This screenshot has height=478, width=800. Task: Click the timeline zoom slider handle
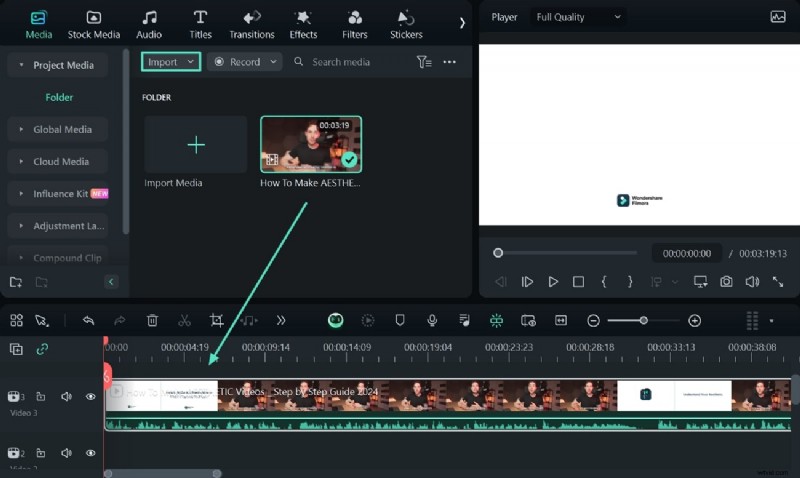(x=643, y=320)
